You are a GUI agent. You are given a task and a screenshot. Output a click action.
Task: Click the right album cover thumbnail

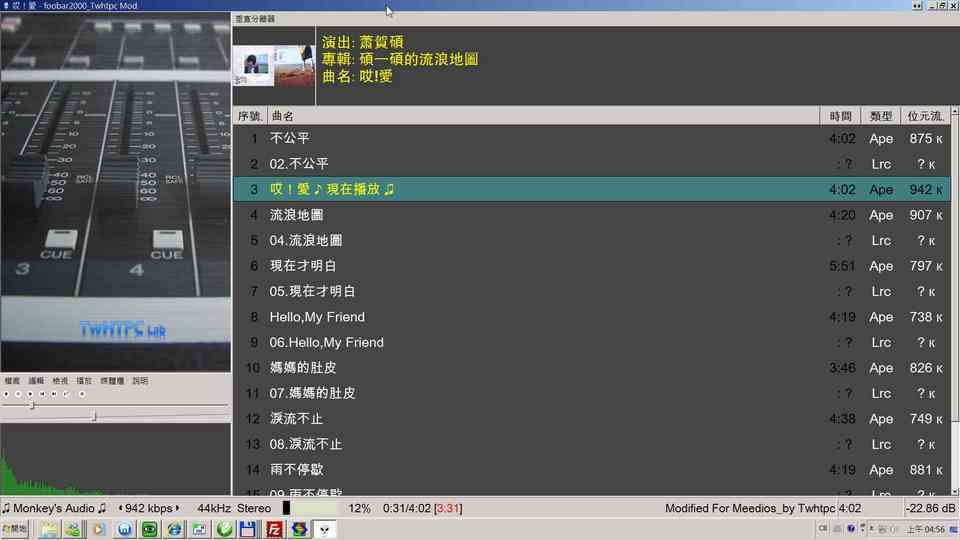pyautogui.click(x=294, y=66)
